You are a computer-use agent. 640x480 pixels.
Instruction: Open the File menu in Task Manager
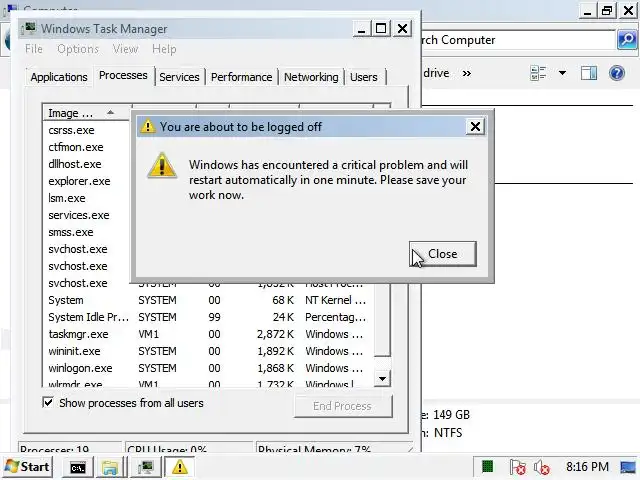pos(33,49)
